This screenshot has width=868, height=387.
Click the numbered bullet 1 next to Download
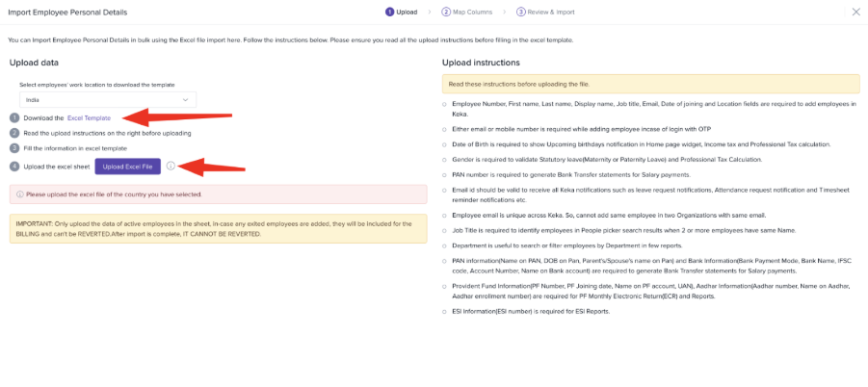click(x=14, y=117)
